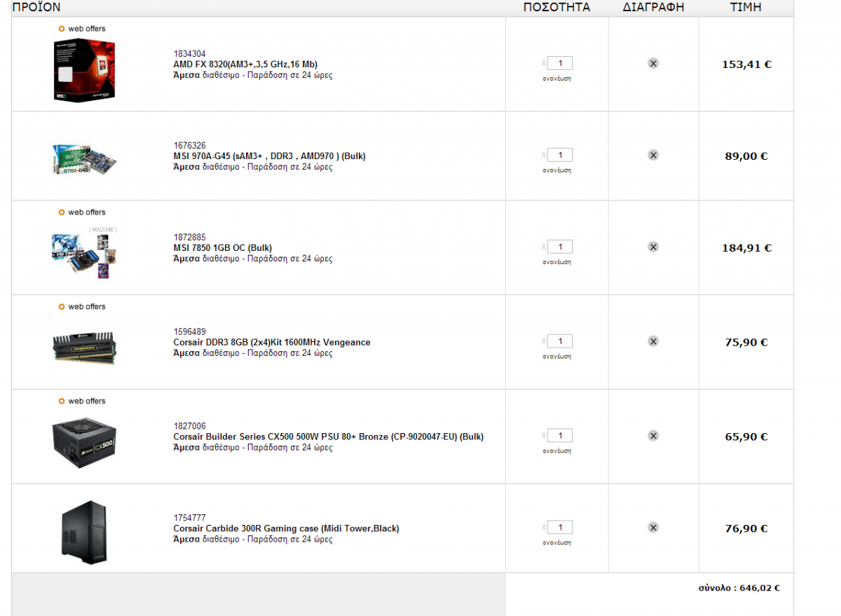Delete the MSI 970A-G45 motherboard row

pos(653,156)
